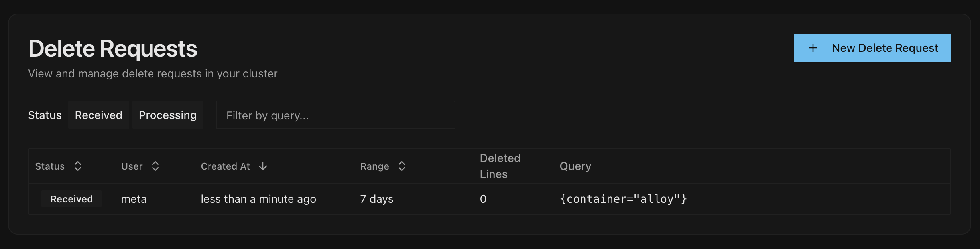Viewport: 980px width, 249px height.
Task: Click the descending arrow next to Created At
Action: click(x=262, y=166)
